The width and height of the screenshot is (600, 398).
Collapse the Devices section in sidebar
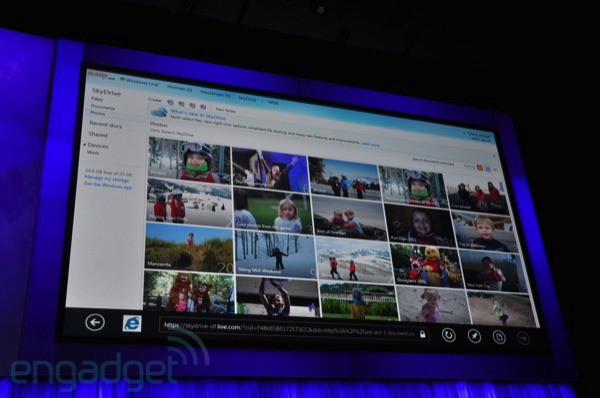(x=85, y=145)
